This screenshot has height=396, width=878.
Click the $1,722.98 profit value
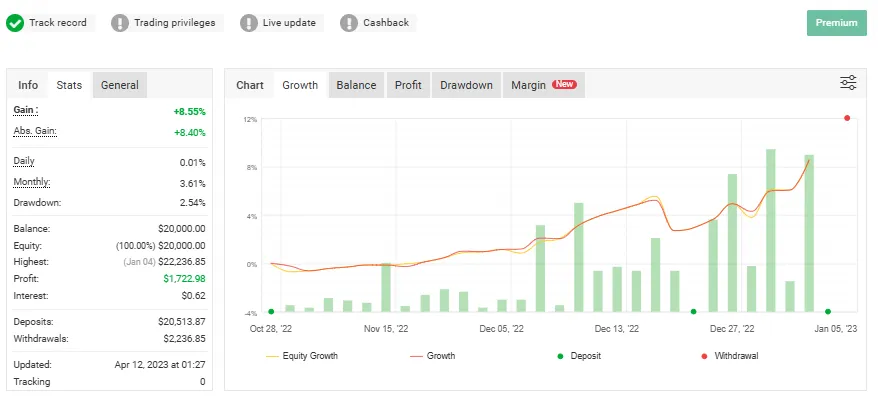[x=185, y=278]
